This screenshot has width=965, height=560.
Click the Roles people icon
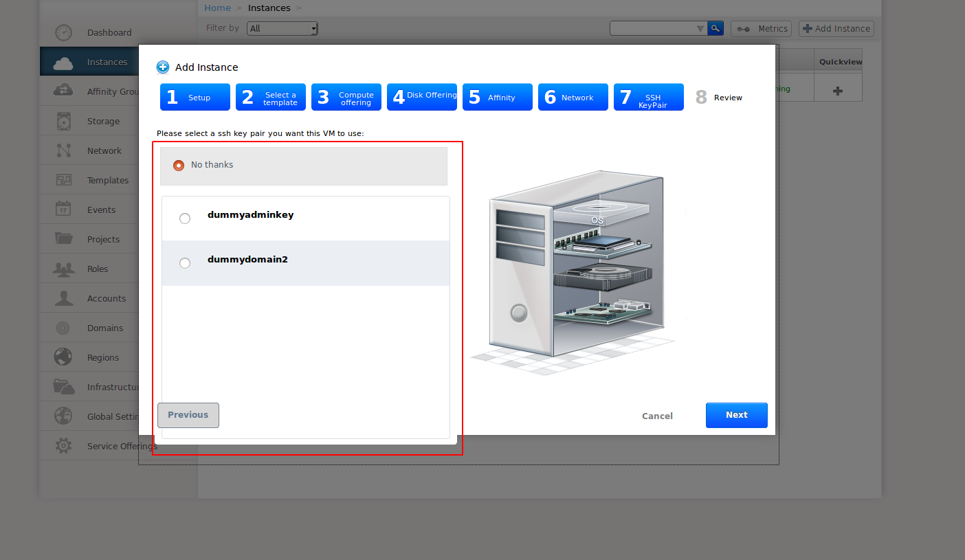pos(63,269)
